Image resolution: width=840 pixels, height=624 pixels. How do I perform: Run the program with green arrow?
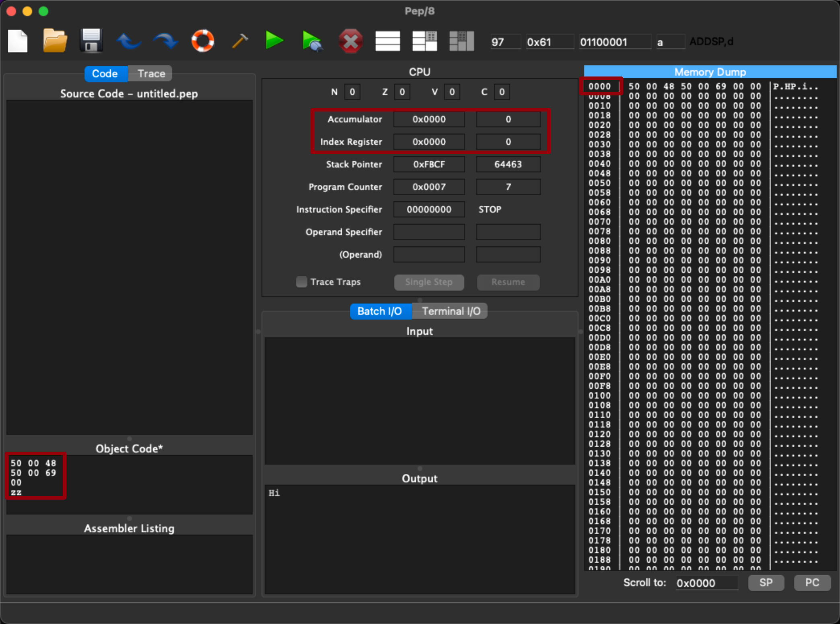(274, 41)
